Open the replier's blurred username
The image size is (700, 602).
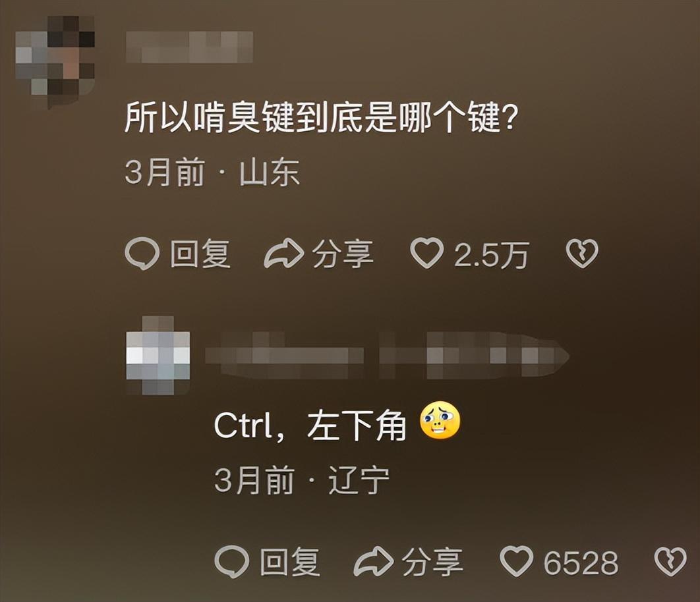pos(387,355)
